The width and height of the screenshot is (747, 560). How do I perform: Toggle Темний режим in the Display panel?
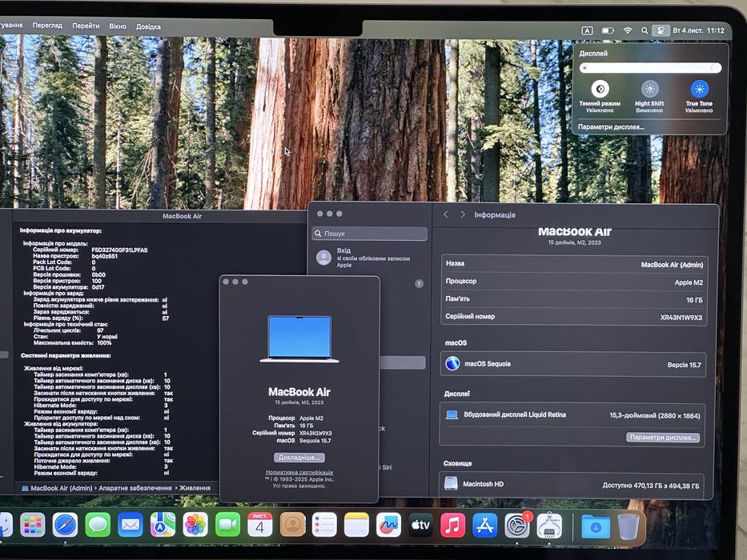[x=600, y=89]
